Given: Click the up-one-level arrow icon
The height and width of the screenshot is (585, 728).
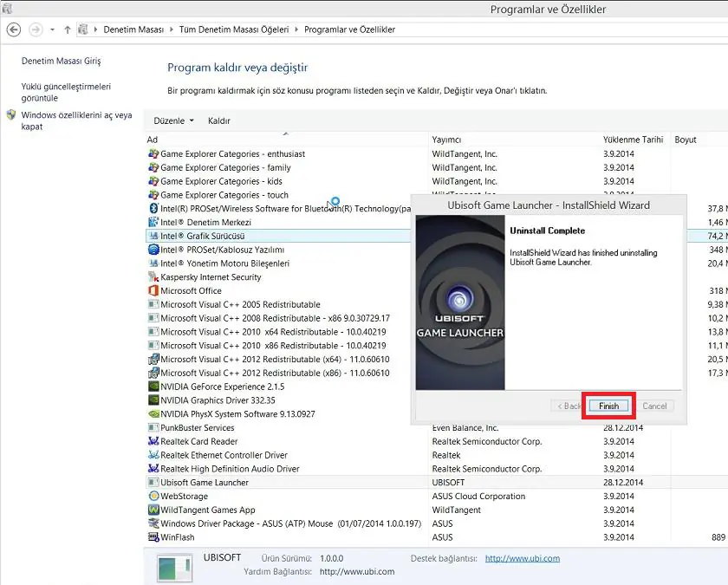Looking at the screenshot, I should 68,29.
